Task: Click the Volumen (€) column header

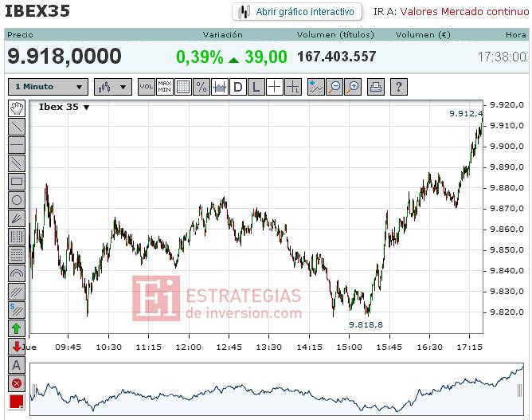Action: [x=423, y=34]
